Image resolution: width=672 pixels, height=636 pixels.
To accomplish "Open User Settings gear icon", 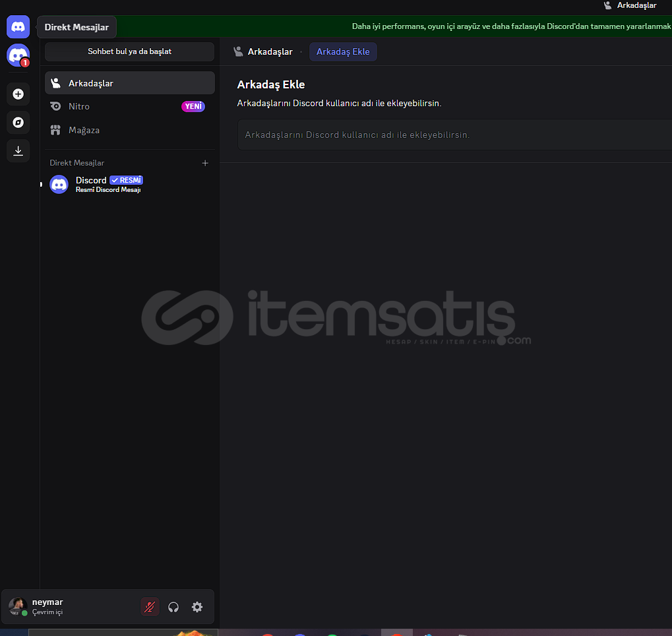I will [197, 607].
